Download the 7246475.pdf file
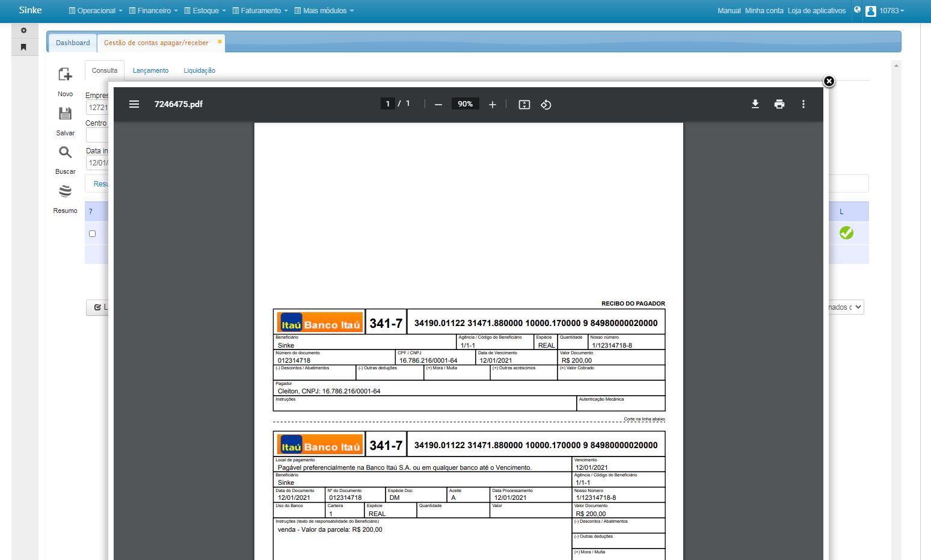931x560 pixels. [x=755, y=104]
